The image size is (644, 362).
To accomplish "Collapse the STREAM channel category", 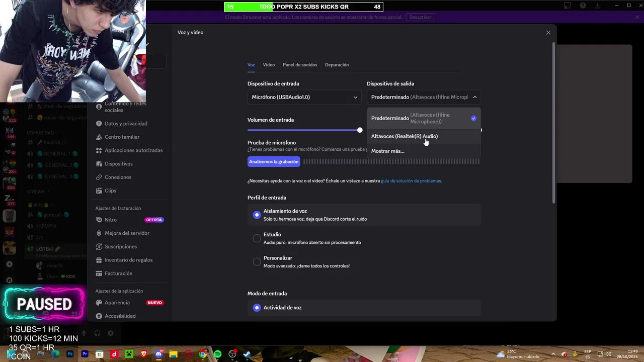I will coord(38,192).
